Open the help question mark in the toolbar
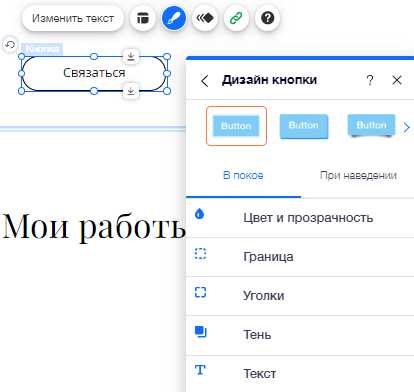This screenshot has height=392, width=414. point(267,18)
